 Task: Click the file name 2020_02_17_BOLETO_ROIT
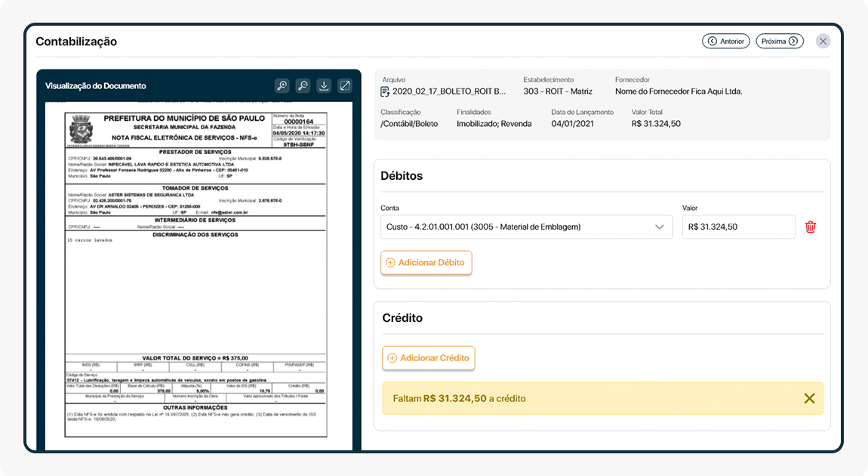(x=449, y=91)
